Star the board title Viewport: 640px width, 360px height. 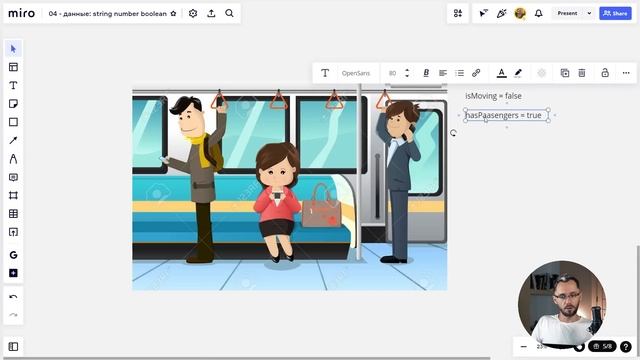pyautogui.click(x=173, y=13)
